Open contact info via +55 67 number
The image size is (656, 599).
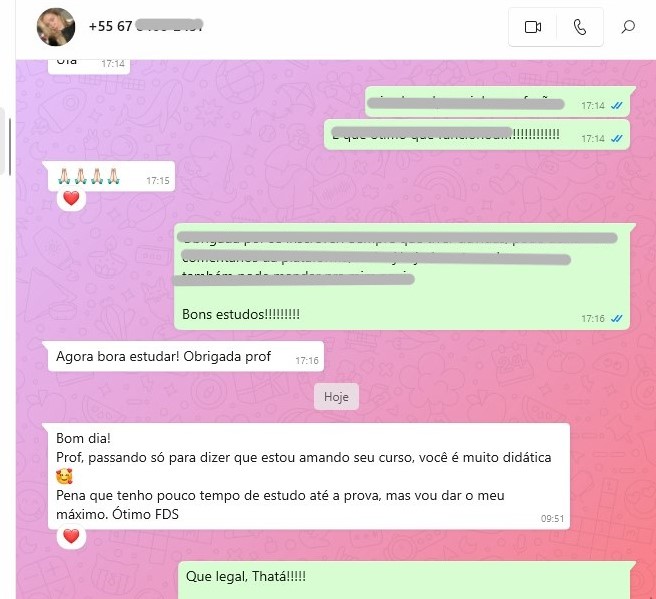point(146,26)
